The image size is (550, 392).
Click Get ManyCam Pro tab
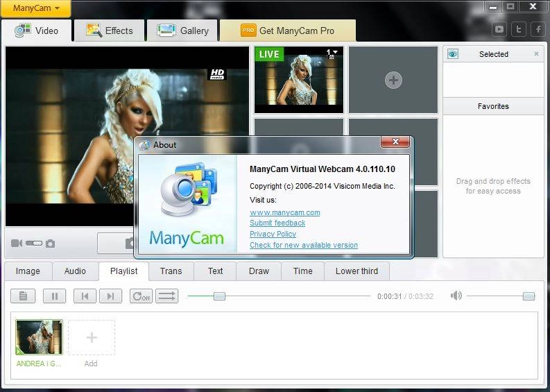[288, 31]
